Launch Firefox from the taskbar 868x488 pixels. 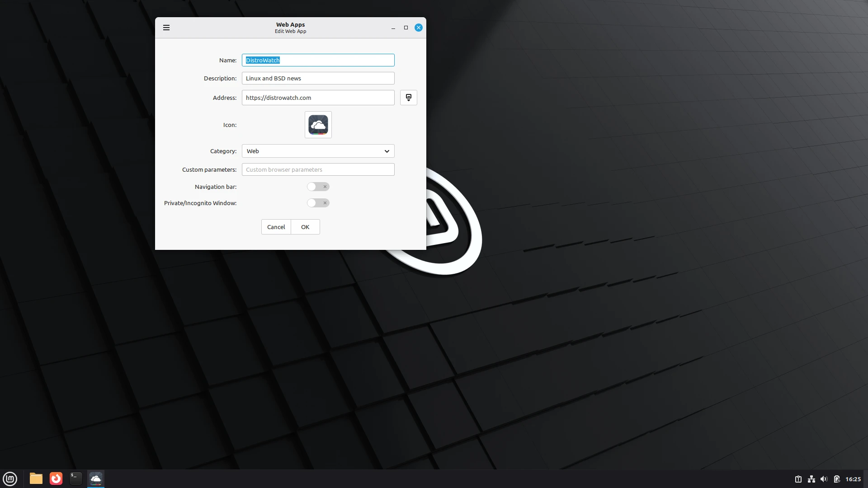coord(56,479)
